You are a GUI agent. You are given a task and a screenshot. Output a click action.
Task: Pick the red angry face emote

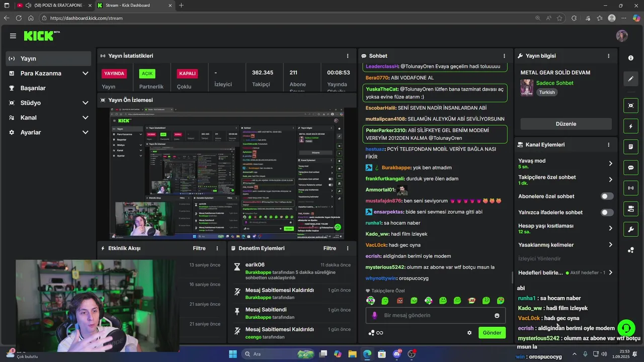[399, 301]
